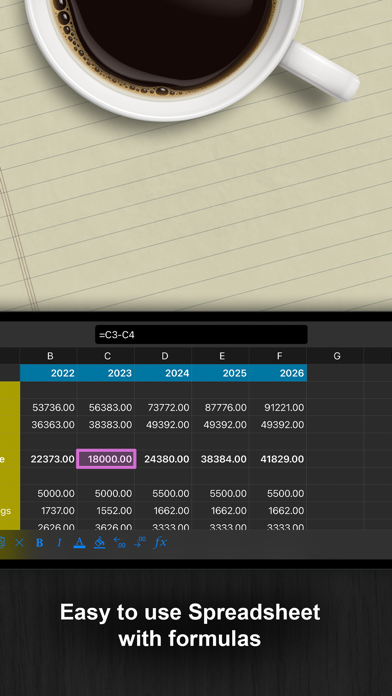This screenshot has height=696, width=392.
Task: Decrease decimal places icon
Action: pyautogui.click(x=119, y=542)
